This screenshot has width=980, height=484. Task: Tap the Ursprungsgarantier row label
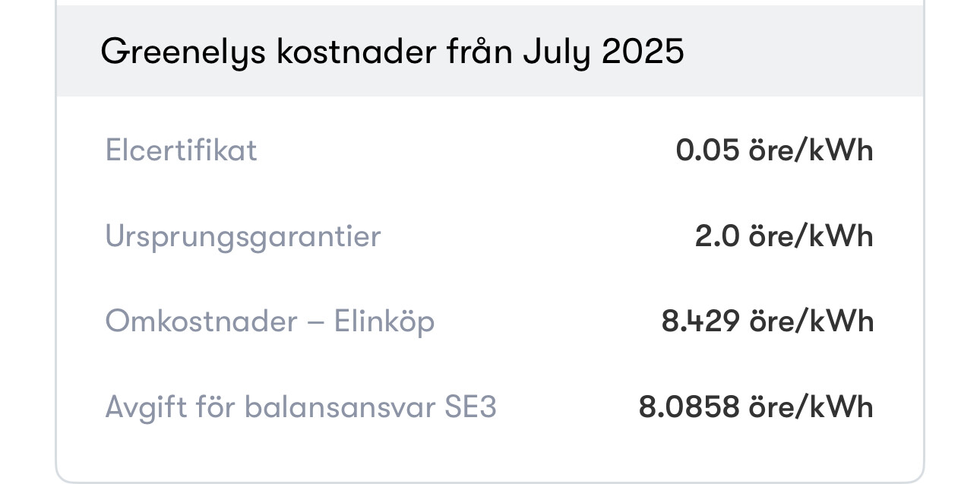(x=242, y=236)
